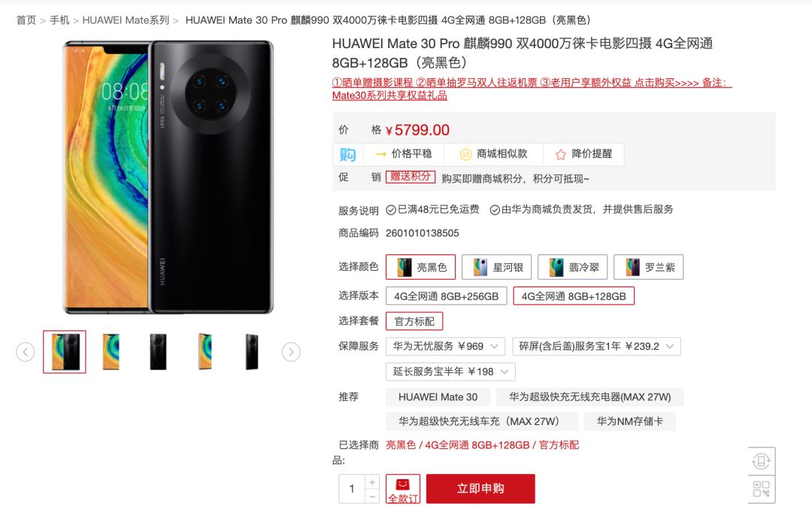Choose the 官方标配 package option
Viewport: 812px width, 507px height.
click(414, 321)
